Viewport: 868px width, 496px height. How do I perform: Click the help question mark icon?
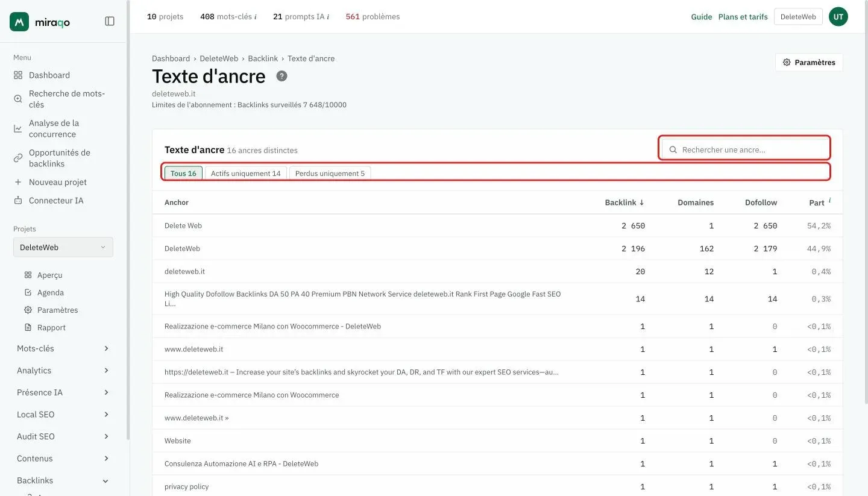click(x=281, y=77)
